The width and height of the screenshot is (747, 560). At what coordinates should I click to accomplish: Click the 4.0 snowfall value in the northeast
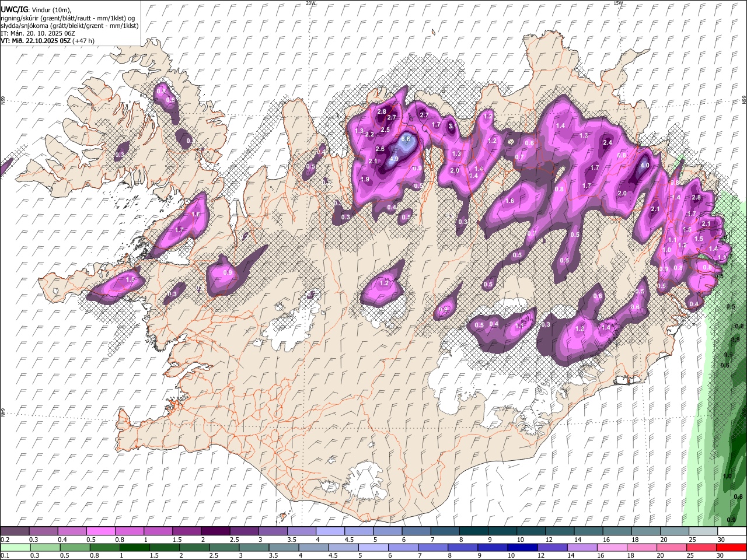pos(645,166)
